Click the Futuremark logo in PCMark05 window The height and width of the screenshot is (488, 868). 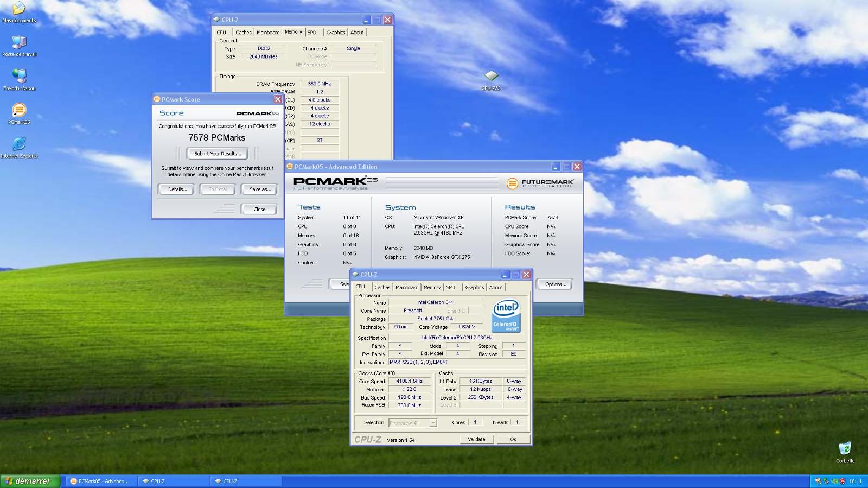click(x=539, y=183)
